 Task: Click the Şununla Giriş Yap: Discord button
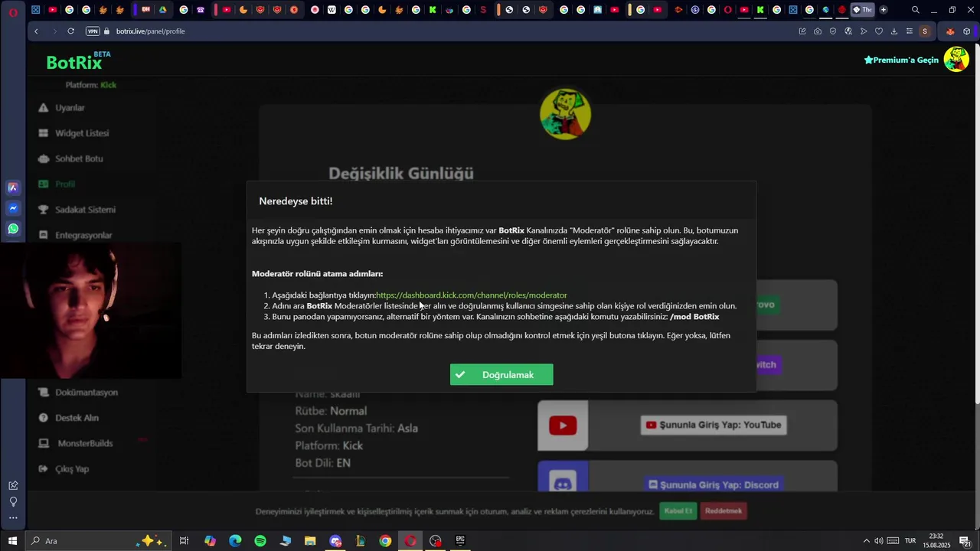[x=714, y=485]
